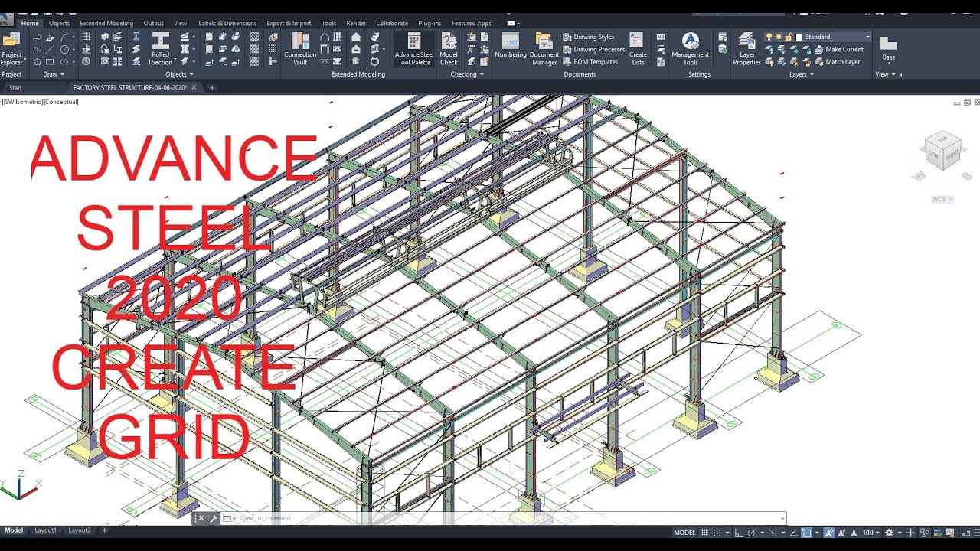Click the Start file tab

[15, 88]
